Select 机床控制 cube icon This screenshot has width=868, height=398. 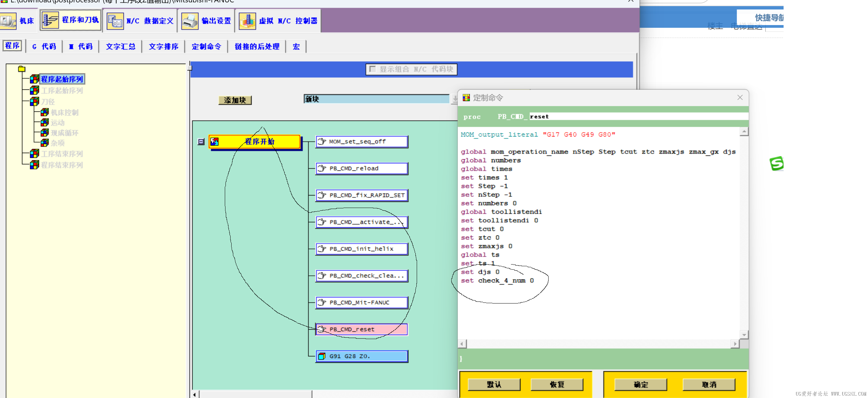point(44,112)
